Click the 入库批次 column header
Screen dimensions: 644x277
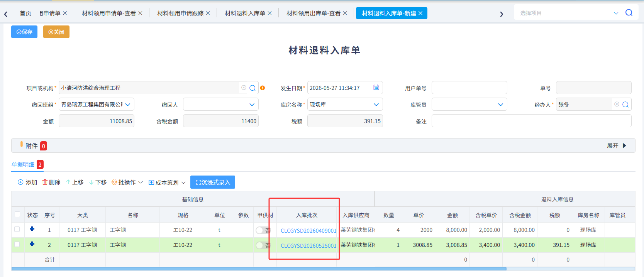tap(307, 215)
